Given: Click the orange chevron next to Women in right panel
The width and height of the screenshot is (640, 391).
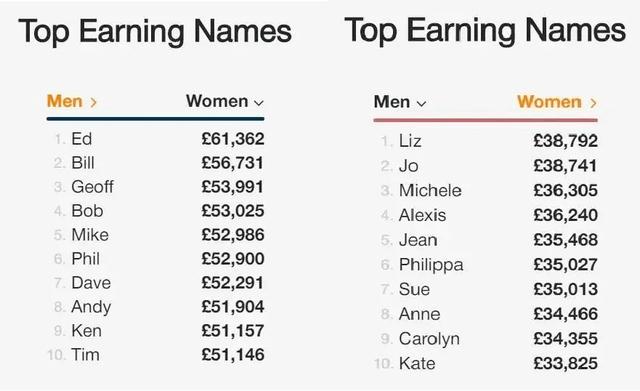Looking at the screenshot, I should click(593, 103).
